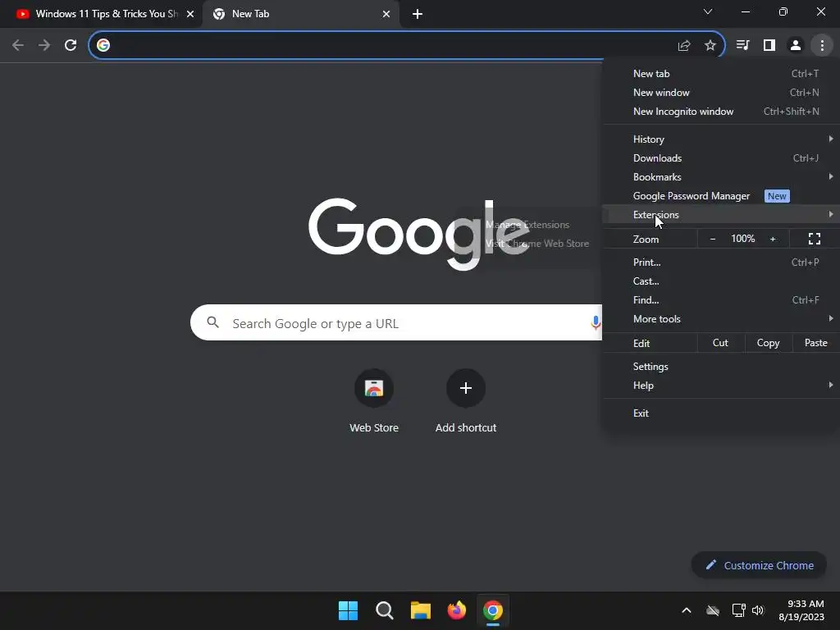Bookmark this tab with the star icon

(710, 46)
